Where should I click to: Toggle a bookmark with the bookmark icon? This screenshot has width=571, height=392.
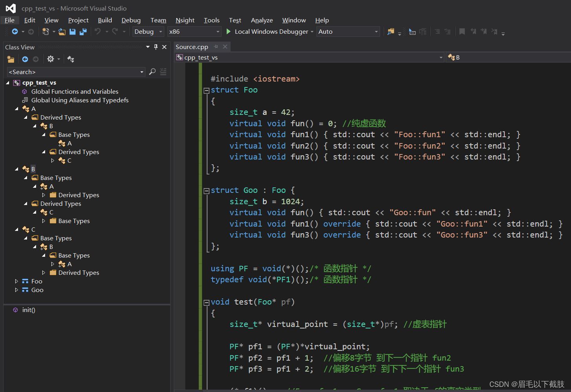click(462, 31)
